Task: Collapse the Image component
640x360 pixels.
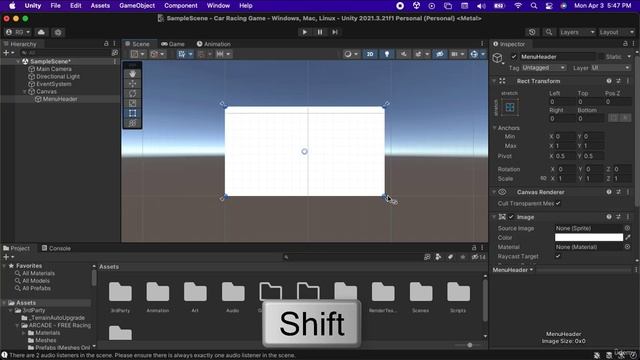Action: click(x=494, y=217)
